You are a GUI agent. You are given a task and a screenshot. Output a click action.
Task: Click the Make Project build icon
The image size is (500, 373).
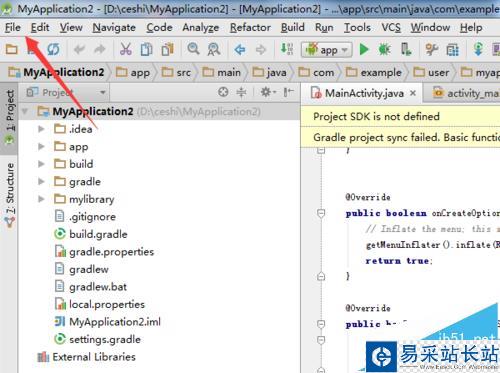point(287,49)
